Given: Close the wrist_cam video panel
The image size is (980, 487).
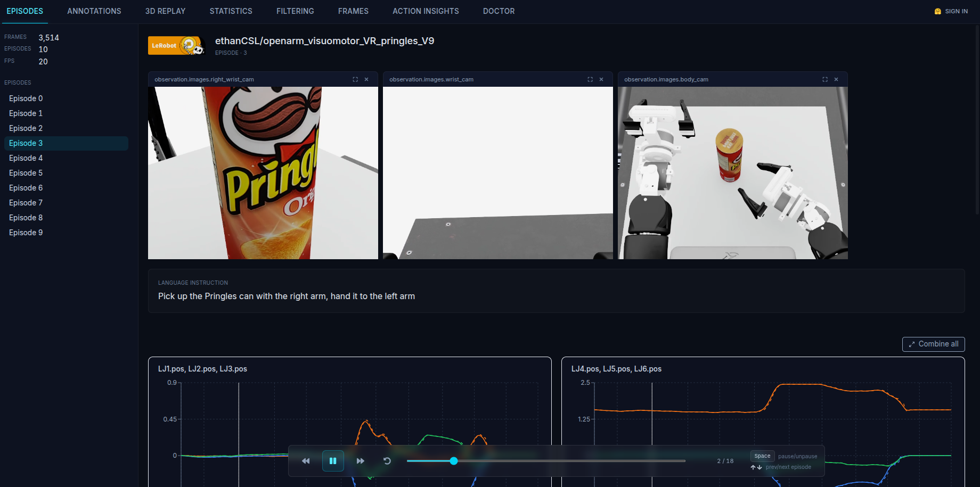Looking at the screenshot, I should pos(601,79).
